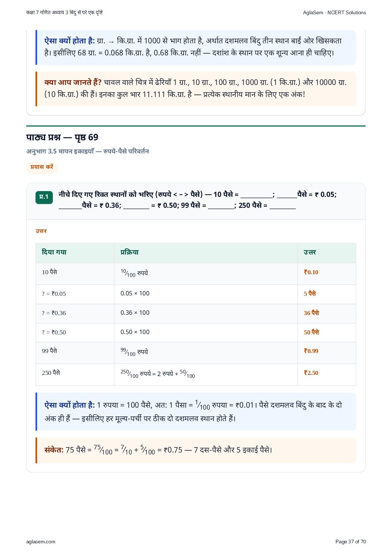Viewport: 392px width, 555px height.
Task: Click the ₹0.99 answer cell
Action: (311, 351)
